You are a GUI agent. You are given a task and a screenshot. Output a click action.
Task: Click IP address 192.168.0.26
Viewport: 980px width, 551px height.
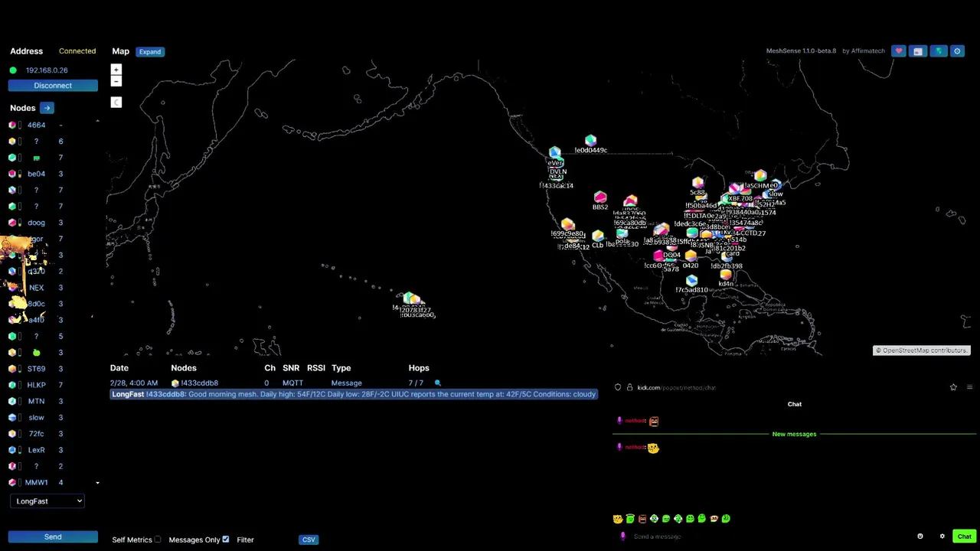click(47, 70)
